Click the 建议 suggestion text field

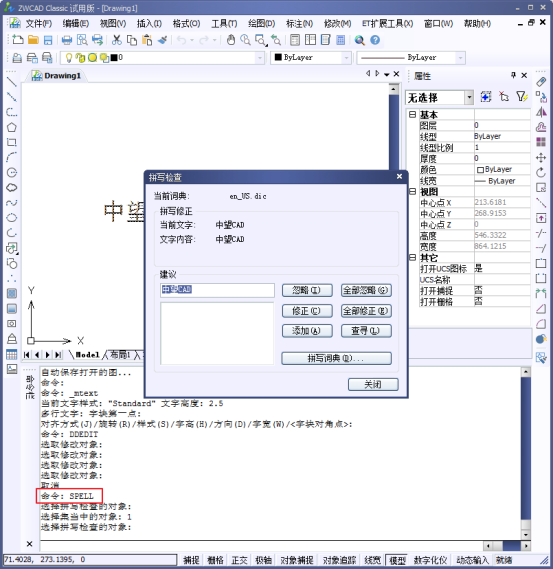pyautogui.click(x=217, y=290)
